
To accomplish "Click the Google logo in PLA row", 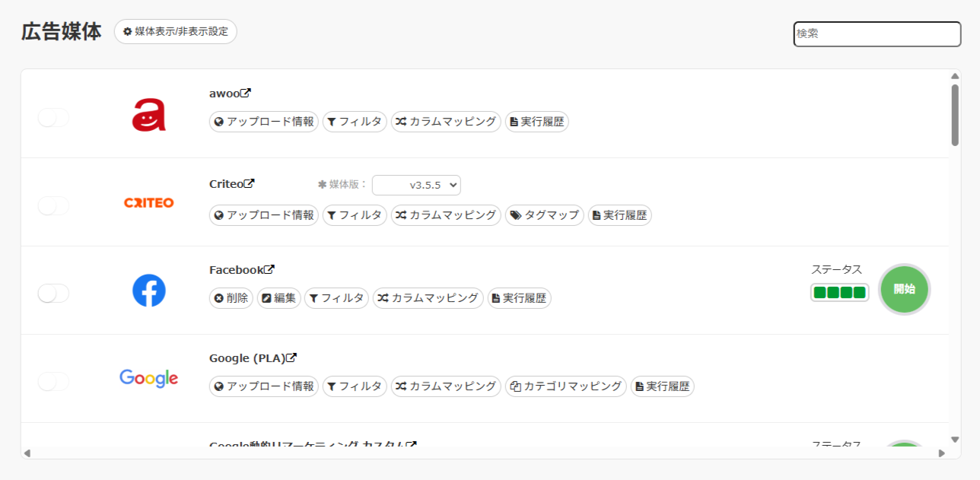I will pos(149,378).
